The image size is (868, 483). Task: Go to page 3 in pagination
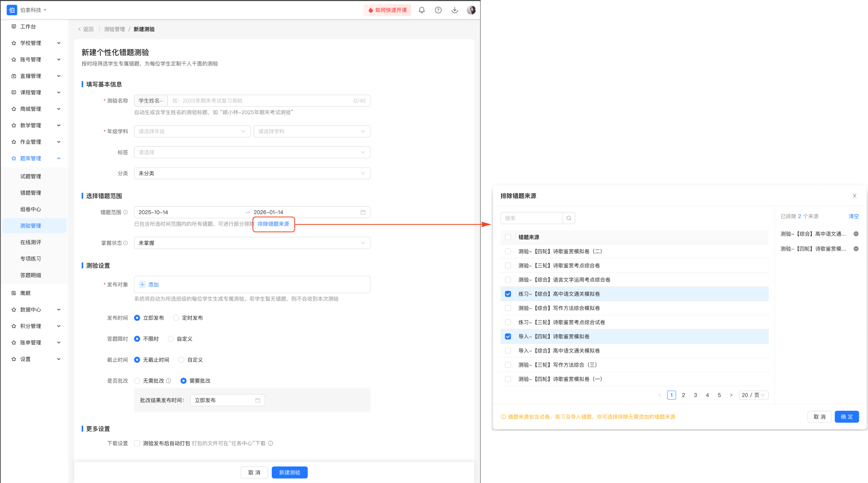(x=695, y=395)
